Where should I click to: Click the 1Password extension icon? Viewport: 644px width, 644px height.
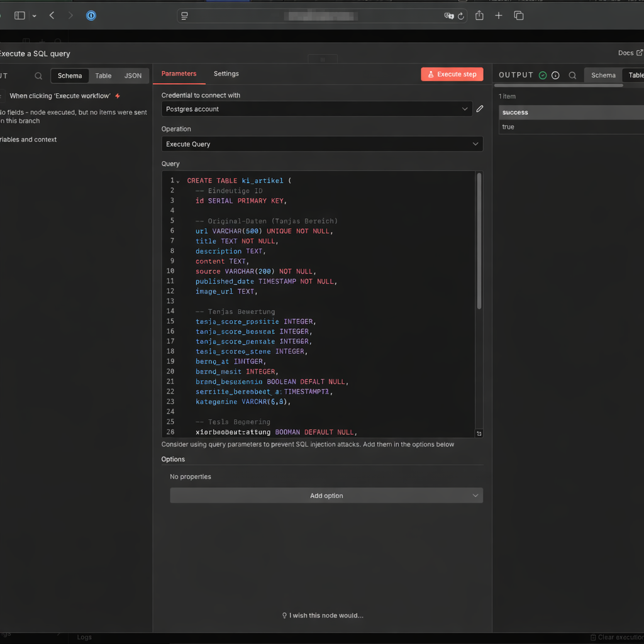91,16
